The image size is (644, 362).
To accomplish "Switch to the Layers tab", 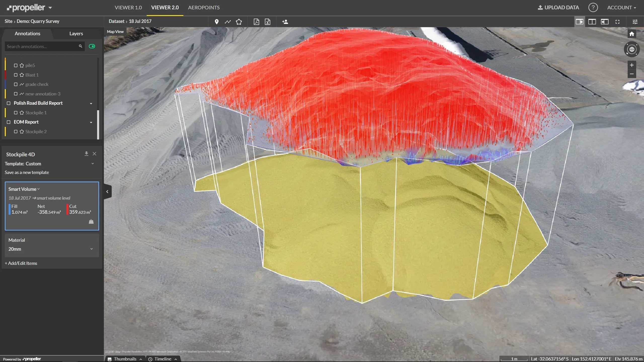I will pyautogui.click(x=76, y=33).
